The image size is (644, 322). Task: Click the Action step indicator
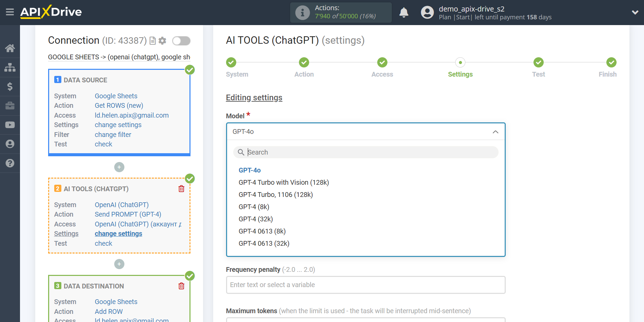point(304,62)
